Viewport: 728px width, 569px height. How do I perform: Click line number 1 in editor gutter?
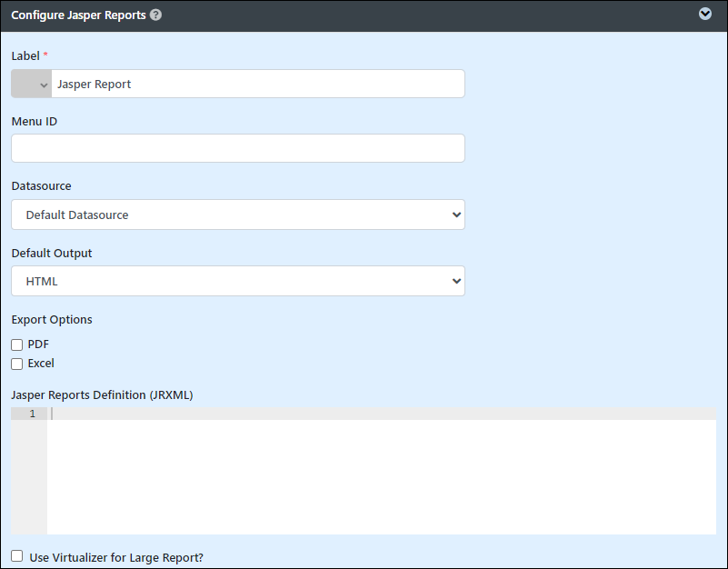point(32,414)
